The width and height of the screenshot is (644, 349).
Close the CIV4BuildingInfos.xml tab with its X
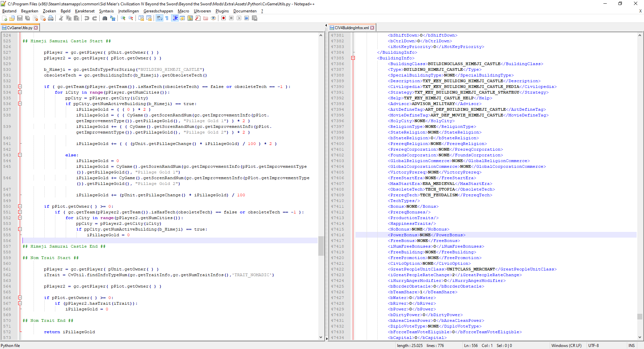click(x=372, y=28)
